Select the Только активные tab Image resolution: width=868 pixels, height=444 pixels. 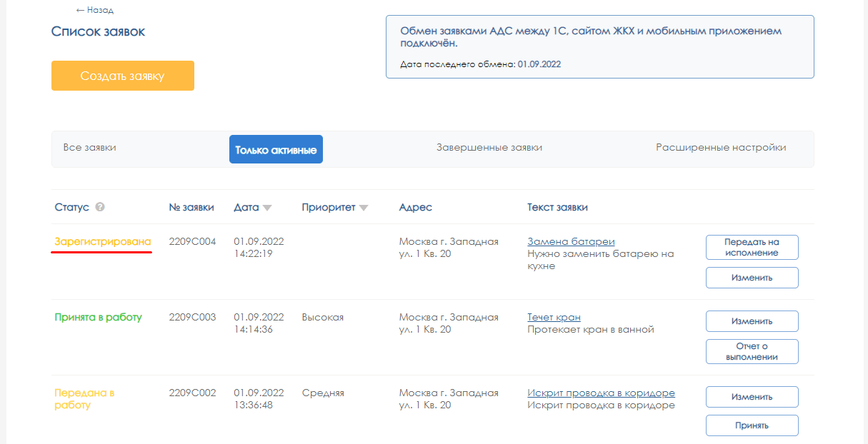(276, 150)
